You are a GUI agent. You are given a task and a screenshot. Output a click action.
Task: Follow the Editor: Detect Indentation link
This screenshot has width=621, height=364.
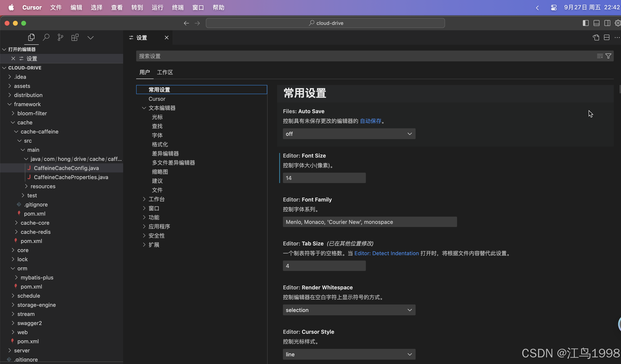(386, 253)
